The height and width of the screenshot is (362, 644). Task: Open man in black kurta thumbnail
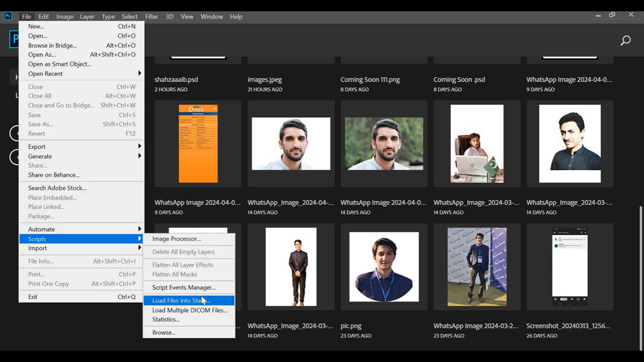tap(570, 143)
